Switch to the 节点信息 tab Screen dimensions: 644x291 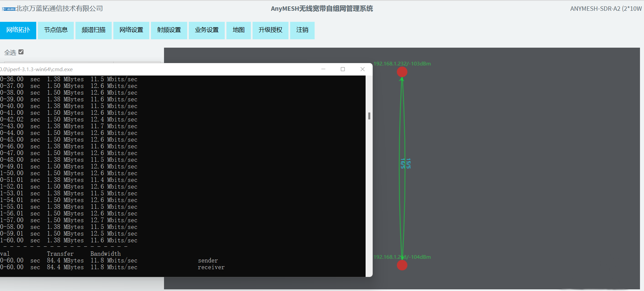(56, 30)
